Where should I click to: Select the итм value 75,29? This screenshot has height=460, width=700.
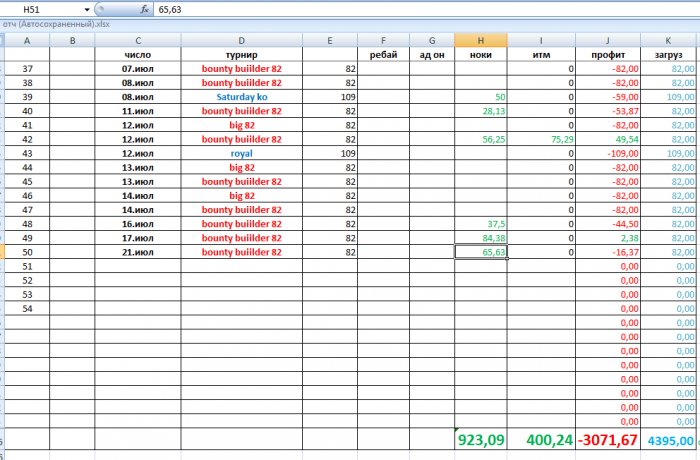542,139
